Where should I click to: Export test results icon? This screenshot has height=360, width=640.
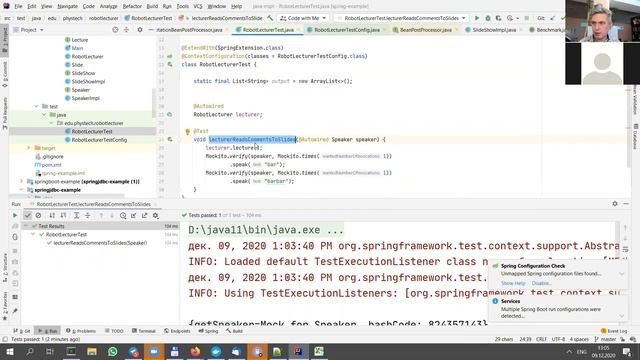click(144, 216)
